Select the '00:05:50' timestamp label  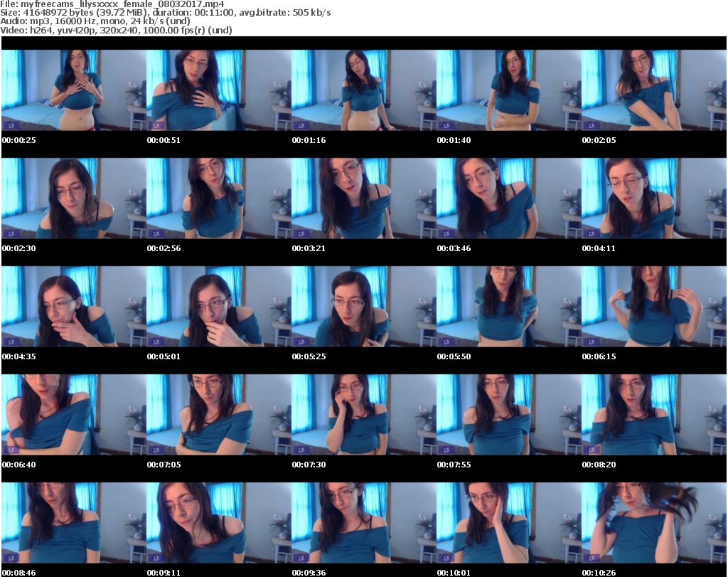454,356
